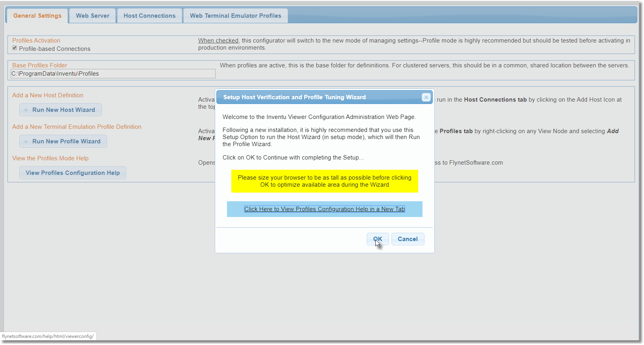Click the 'Welcome to the Inventu Viewer' message
644x345 pixels.
319,117
